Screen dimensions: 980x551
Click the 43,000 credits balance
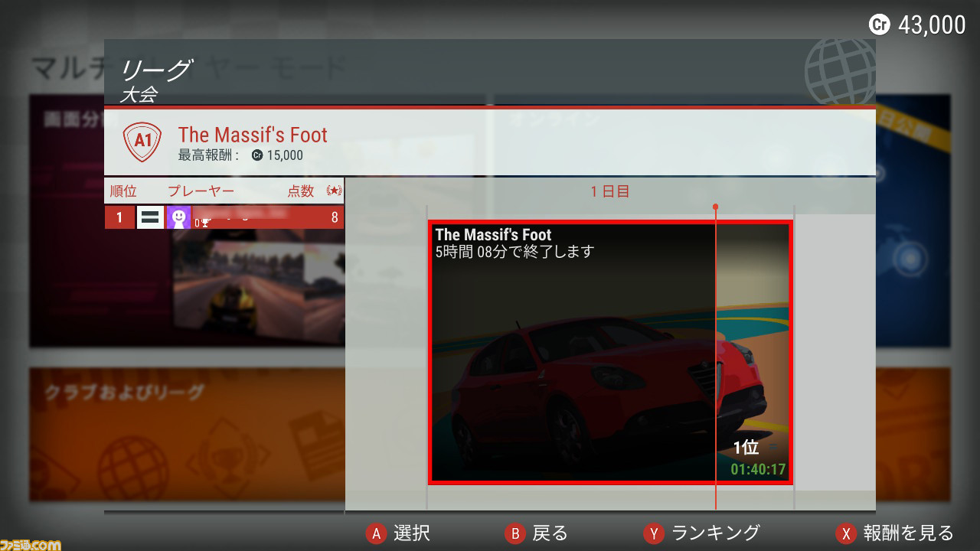tap(932, 25)
